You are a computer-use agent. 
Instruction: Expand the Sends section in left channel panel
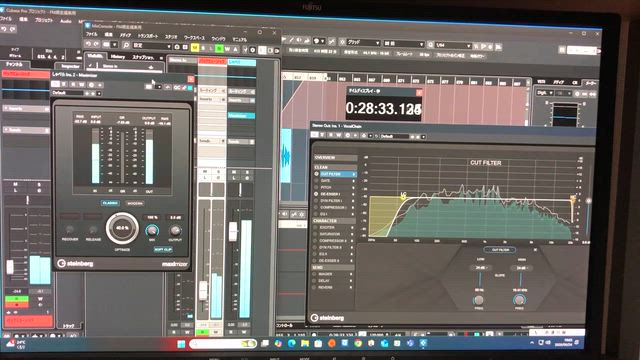point(26,130)
